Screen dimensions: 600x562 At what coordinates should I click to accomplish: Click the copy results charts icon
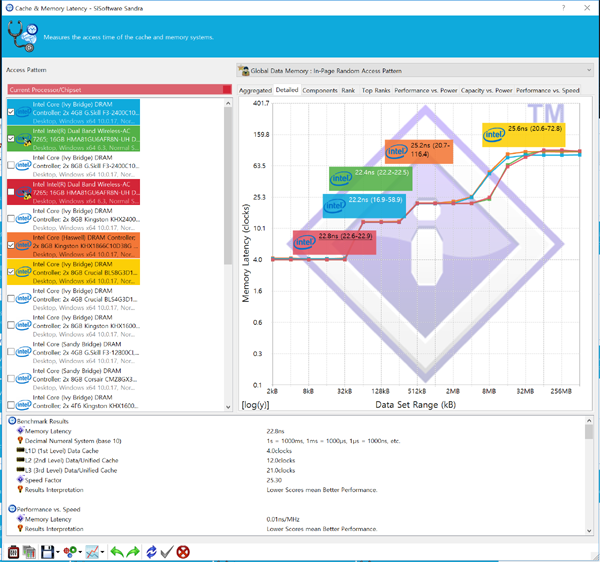click(x=29, y=552)
